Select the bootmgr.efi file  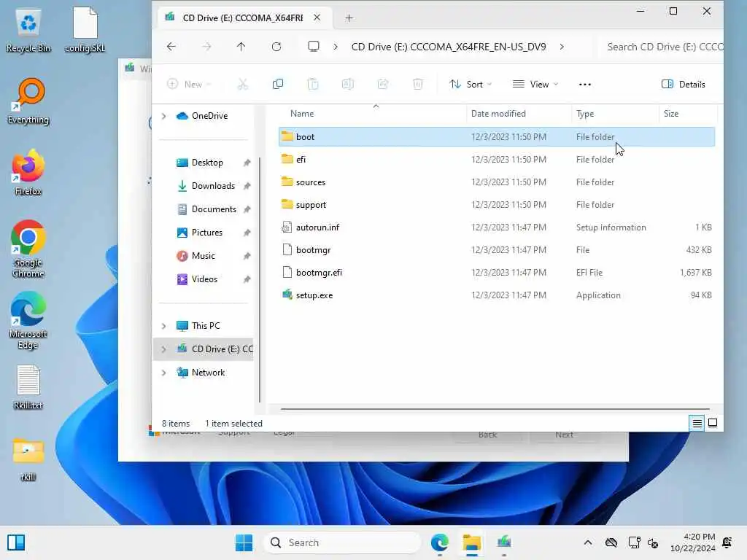point(496,273)
